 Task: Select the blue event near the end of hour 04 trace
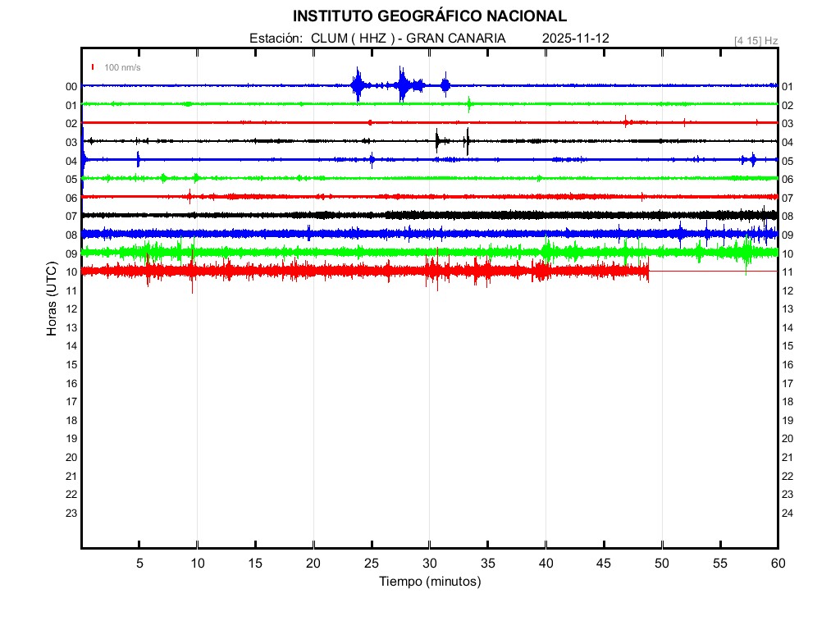tap(752, 159)
